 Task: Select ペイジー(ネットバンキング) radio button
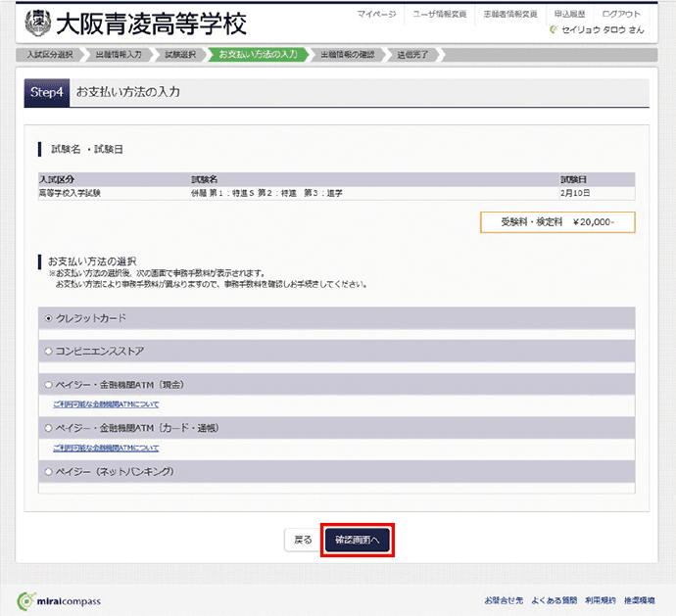point(49,472)
